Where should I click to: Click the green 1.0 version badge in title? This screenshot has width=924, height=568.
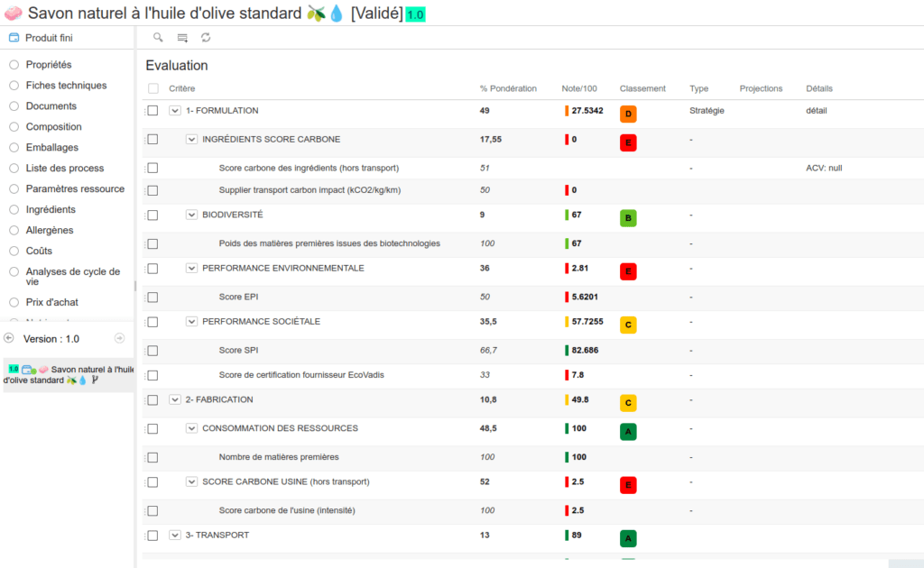tap(416, 15)
